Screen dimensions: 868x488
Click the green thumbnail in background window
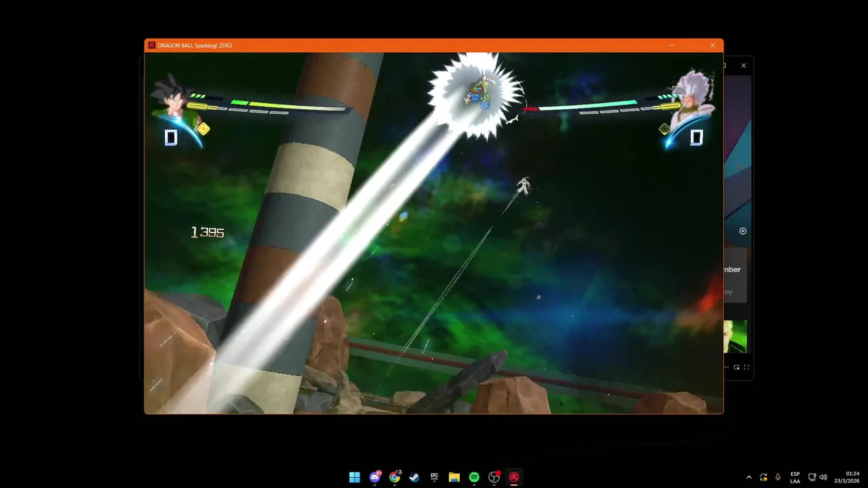(735, 337)
